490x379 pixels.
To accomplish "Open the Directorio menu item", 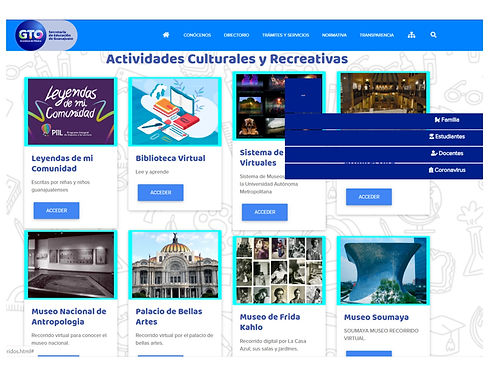I will (236, 35).
